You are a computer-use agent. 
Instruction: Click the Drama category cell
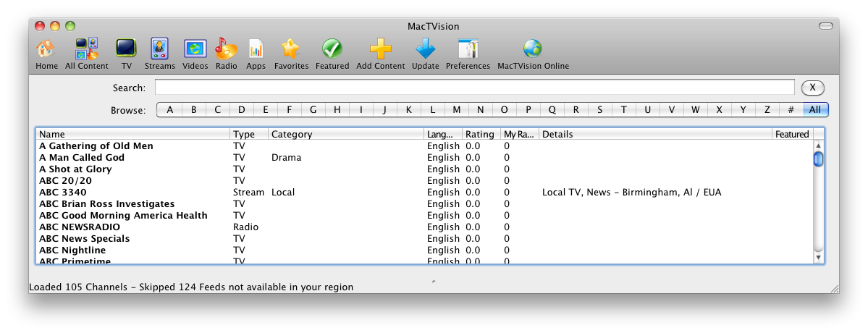286,158
